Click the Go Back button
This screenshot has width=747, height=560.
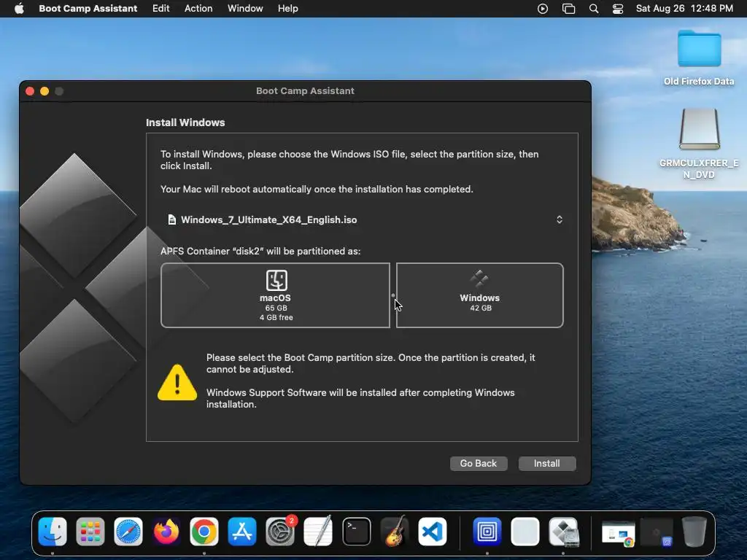coord(479,463)
